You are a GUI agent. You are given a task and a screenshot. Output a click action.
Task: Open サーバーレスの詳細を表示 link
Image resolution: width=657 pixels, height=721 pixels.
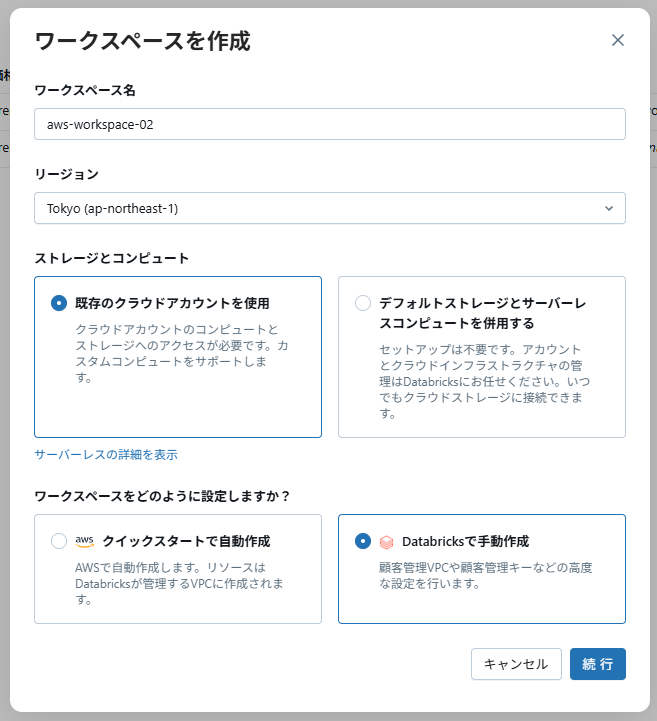pyautogui.click(x=106, y=454)
